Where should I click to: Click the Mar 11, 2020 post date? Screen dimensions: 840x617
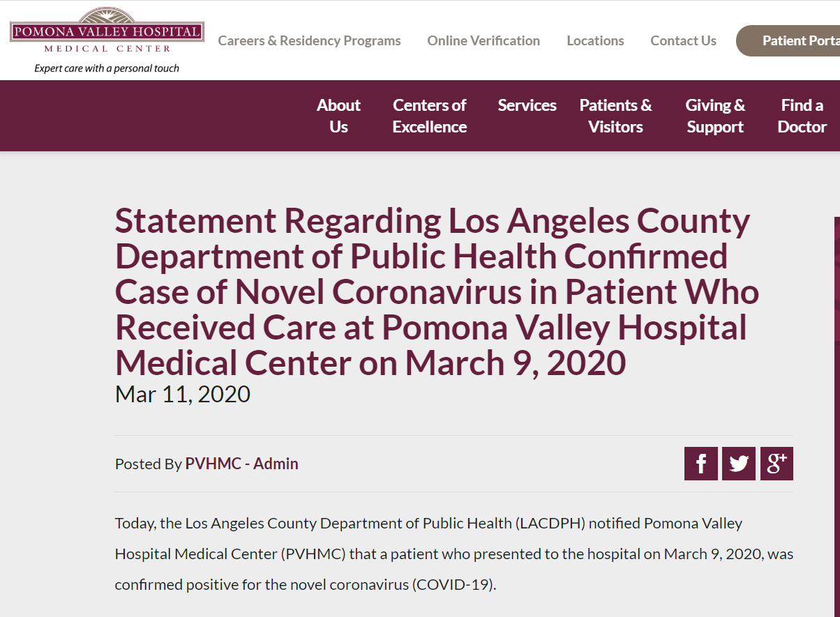coord(183,394)
